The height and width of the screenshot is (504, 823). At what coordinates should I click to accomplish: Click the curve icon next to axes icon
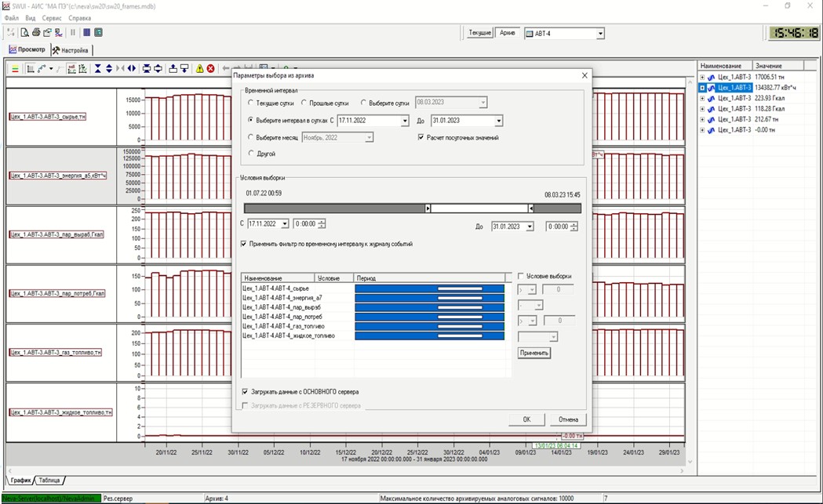tap(42, 69)
